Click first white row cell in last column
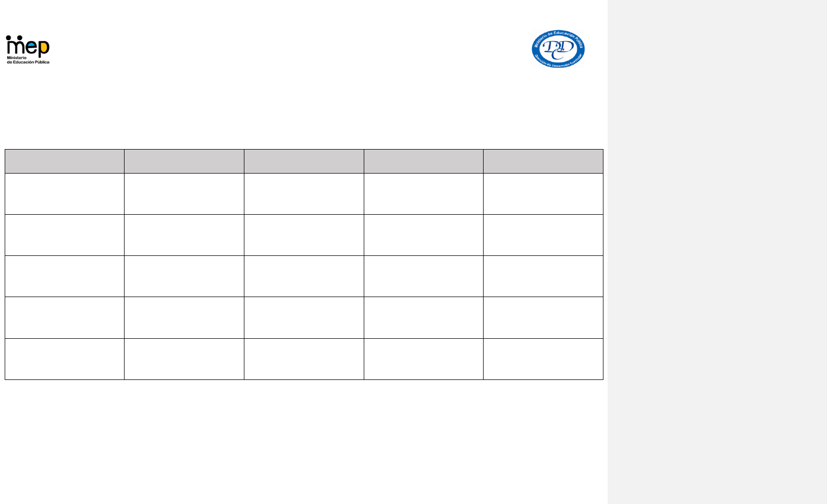The width and height of the screenshot is (827, 504). click(543, 194)
